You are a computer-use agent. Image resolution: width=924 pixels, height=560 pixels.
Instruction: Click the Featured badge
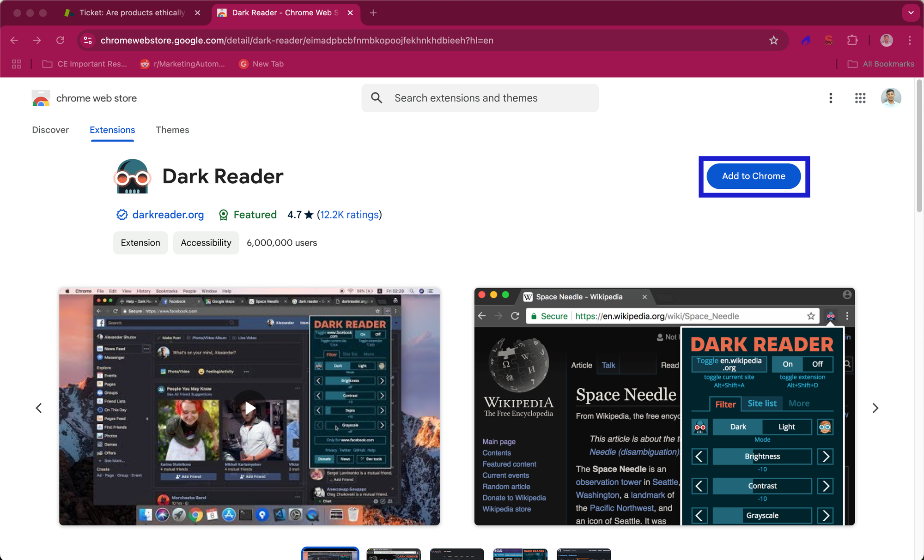248,215
